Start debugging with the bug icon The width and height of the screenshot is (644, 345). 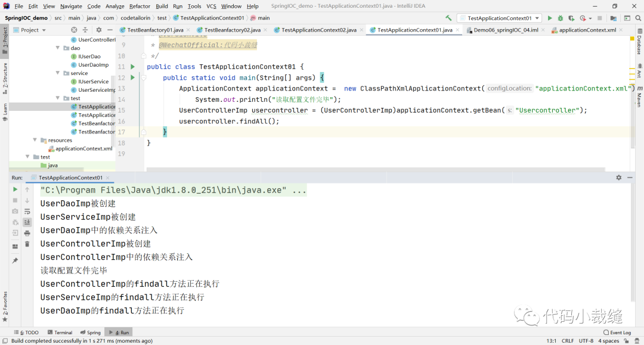click(560, 18)
